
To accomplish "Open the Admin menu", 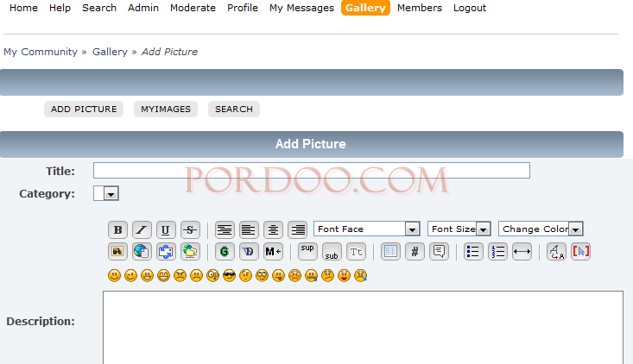I will click(143, 8).
